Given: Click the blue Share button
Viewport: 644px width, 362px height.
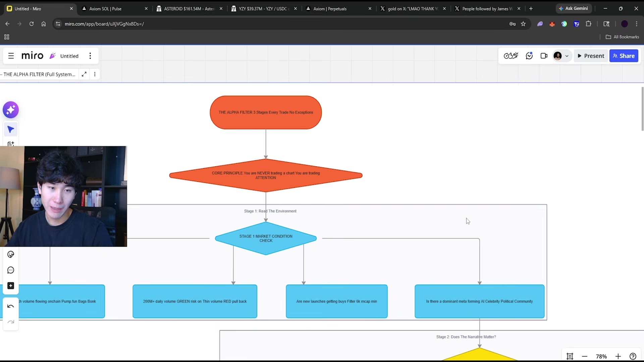Looking at the screenshot, I should (x=624, y=56).
